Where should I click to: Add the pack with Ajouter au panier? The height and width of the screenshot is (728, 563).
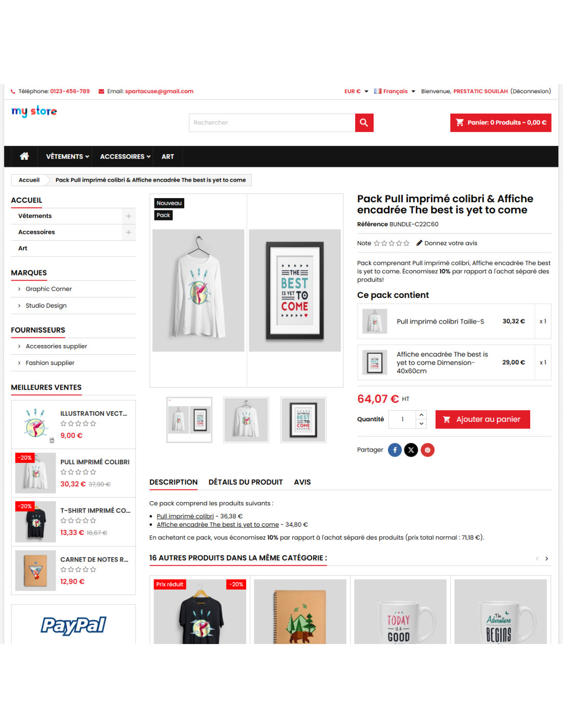[x=483, y=419]
